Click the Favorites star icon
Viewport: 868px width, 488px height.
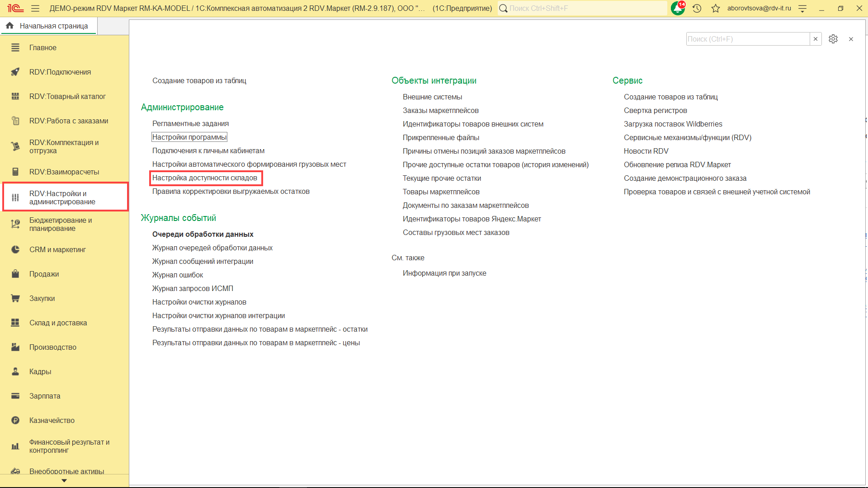[715, 8]
